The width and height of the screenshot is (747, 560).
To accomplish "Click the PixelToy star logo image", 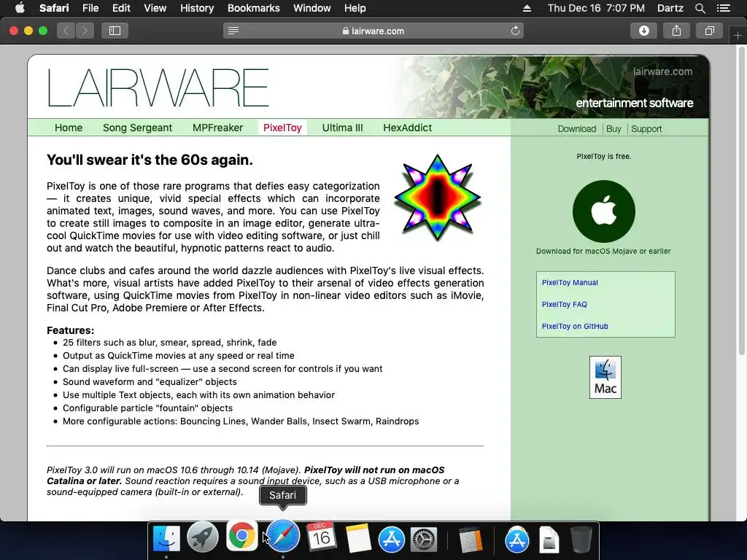I will click(438, 197).
